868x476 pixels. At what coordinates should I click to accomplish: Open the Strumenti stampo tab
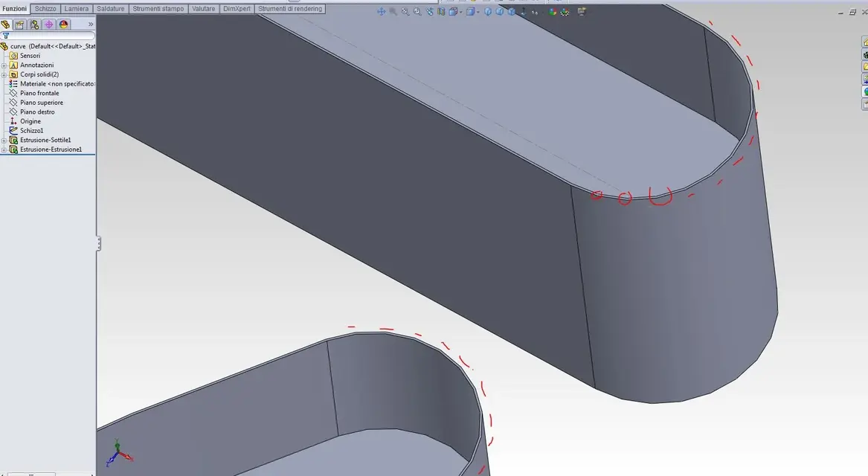point(158,9)
